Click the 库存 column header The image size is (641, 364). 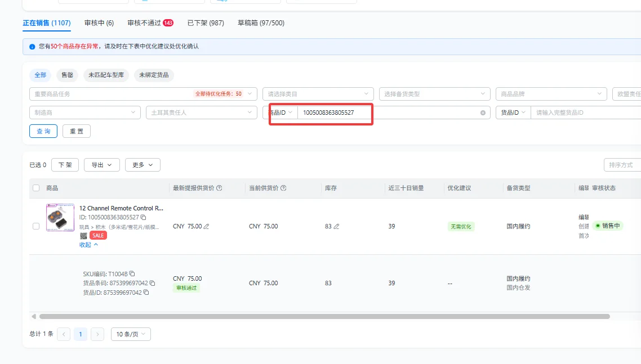pos(331,188)
